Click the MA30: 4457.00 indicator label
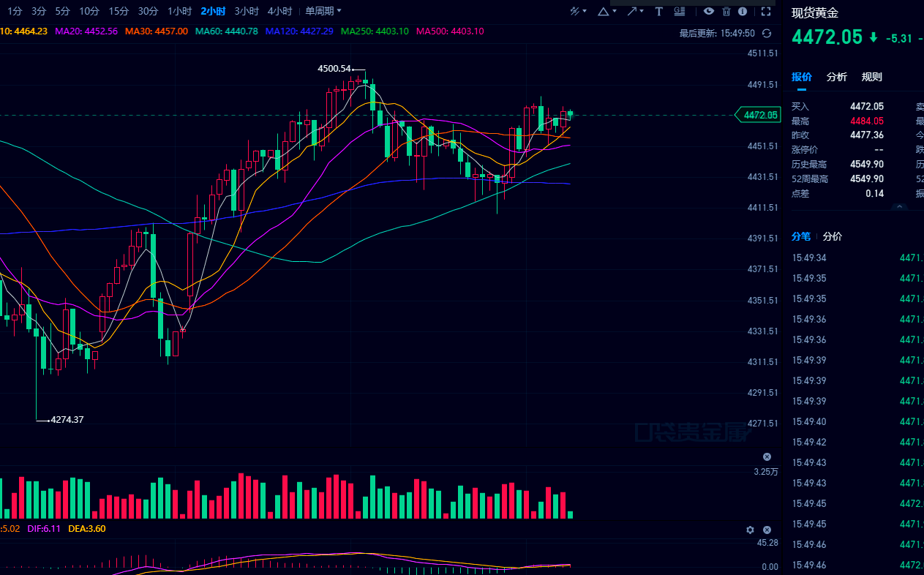The height and width of the screenshot is (575, 924). tap(157, 31)
